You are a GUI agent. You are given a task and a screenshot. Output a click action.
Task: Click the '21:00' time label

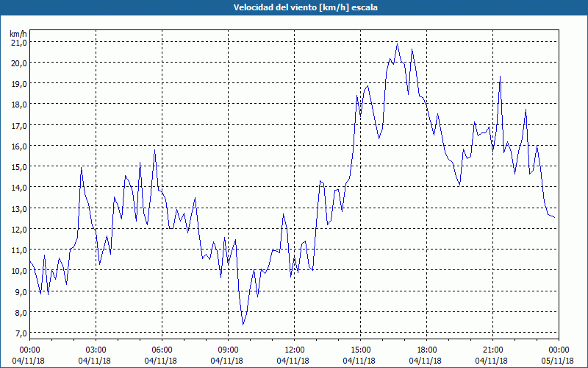(492, 350)
